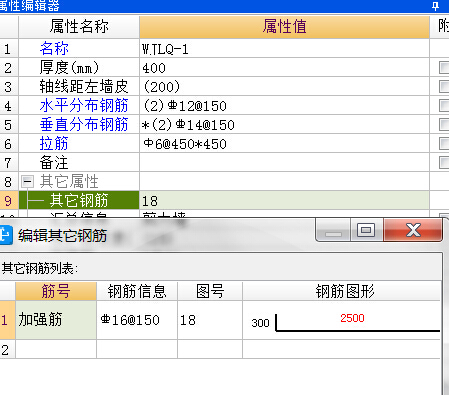
Task: Collapse the 其它属性 tree group
Action: pos(27,182)
